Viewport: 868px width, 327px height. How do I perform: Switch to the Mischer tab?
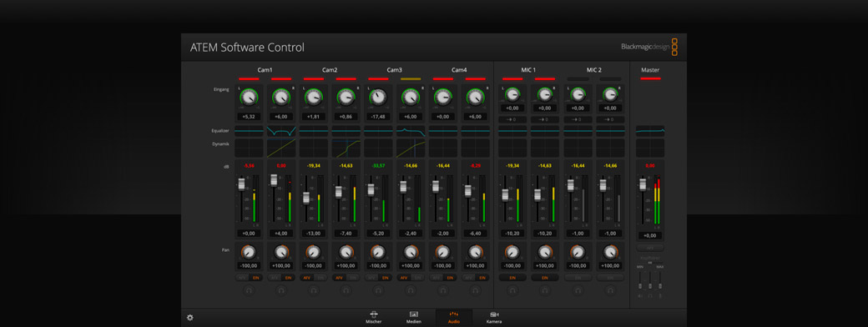point(374,317)
